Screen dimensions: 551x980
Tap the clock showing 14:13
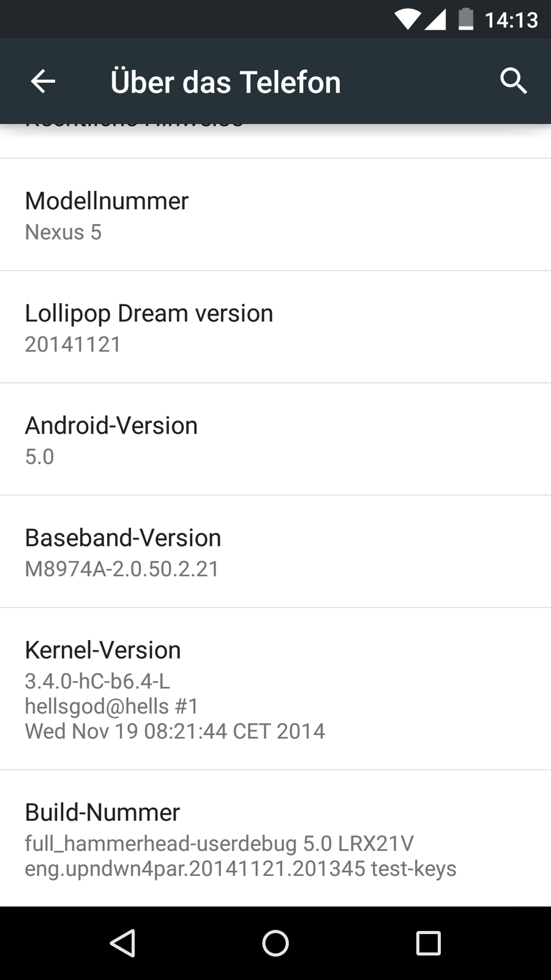(511, 20)
